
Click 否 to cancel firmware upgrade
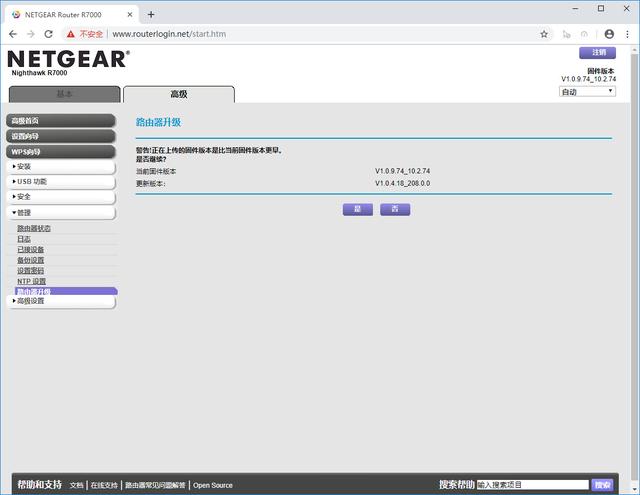coord(395,209)
